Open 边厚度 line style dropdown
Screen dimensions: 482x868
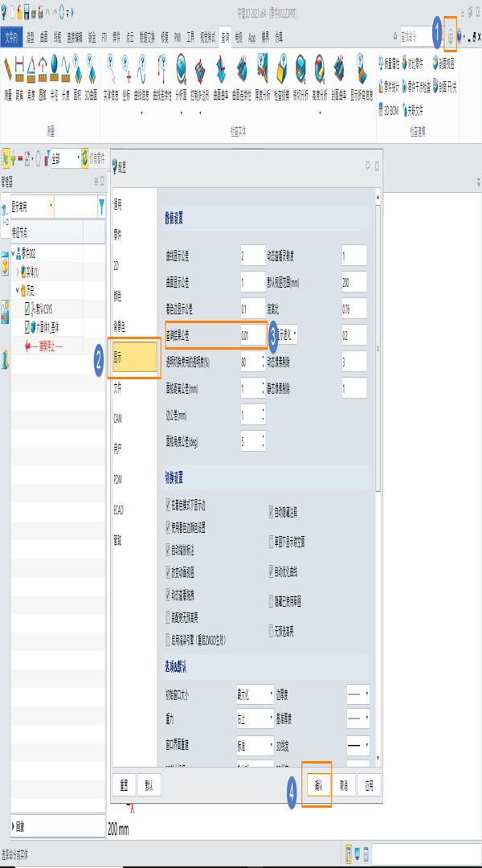[x=357, y=694]
